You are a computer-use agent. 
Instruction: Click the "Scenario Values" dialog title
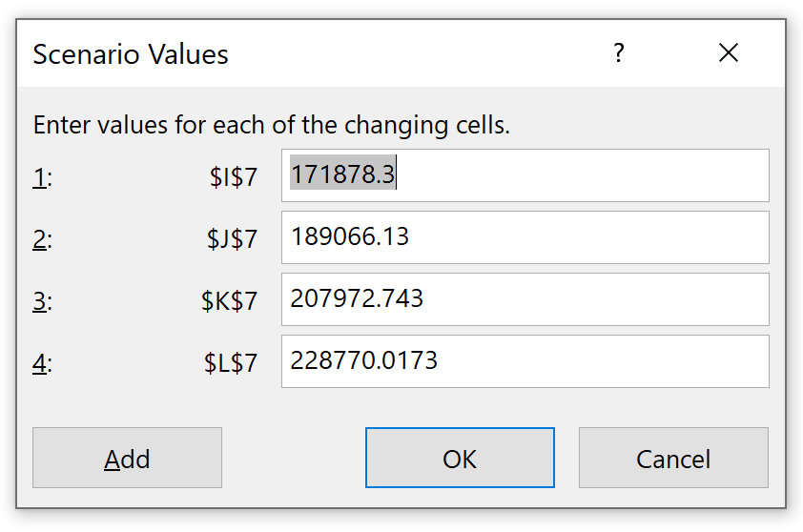coord(131,54)
